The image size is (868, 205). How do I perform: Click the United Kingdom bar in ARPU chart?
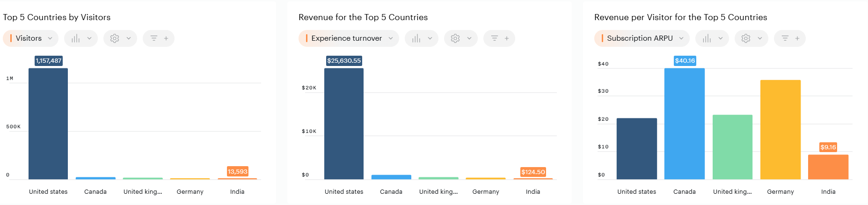point(732,147)
